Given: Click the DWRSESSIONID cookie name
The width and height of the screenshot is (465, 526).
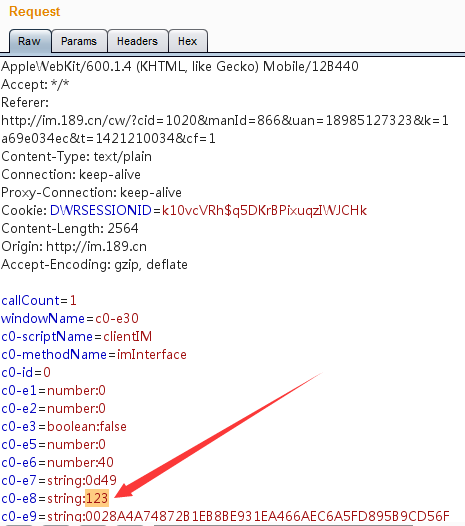Looking at the screenshot, I should click(x=101, y=210).
